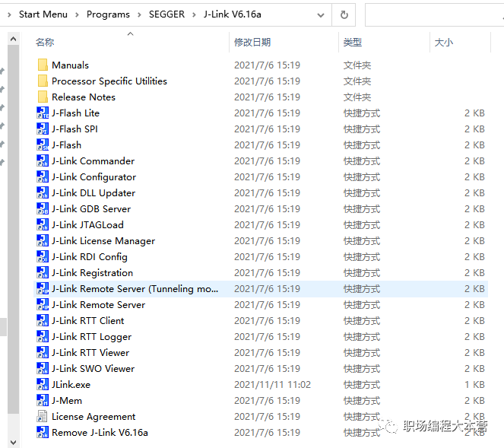
Task: Select the J-Flash Lite shortcut icon
Action: 43,113
